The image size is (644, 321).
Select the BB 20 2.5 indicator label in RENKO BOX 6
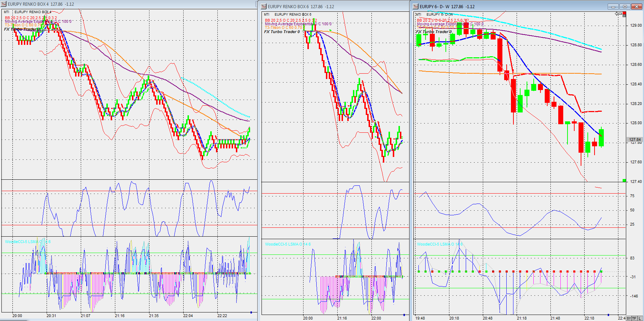point(291,20)
